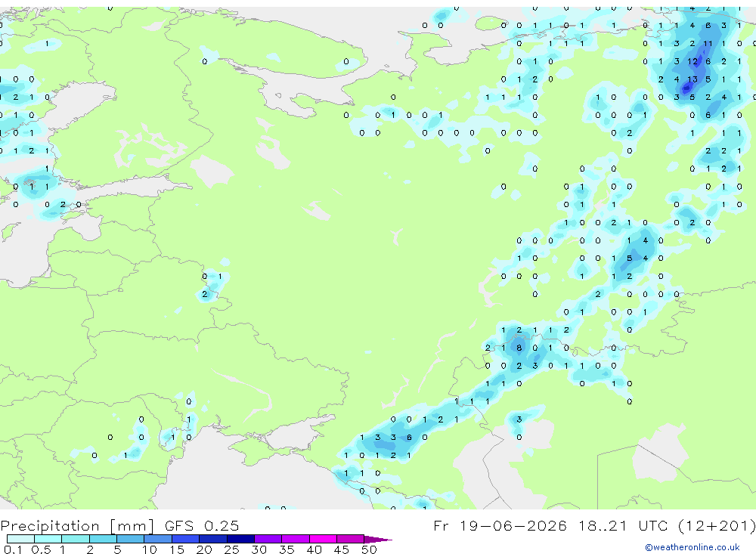Click the 'GFS 0.25' model label

point(202,526)
